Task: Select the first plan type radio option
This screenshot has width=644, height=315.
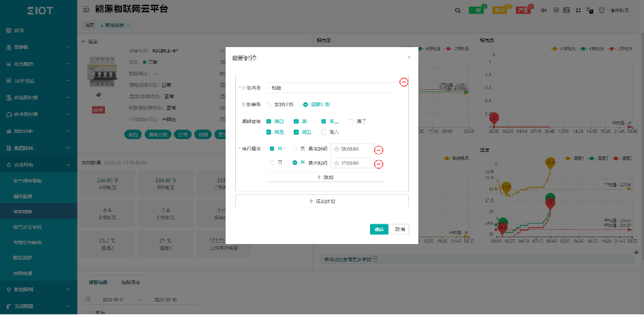Action: coord(269,104)
